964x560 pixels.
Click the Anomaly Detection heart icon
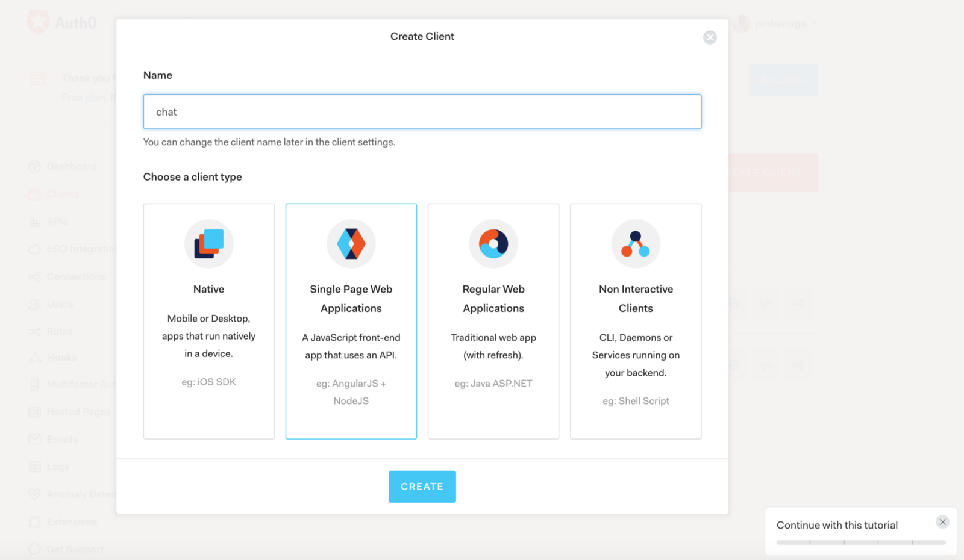[34, 494]
